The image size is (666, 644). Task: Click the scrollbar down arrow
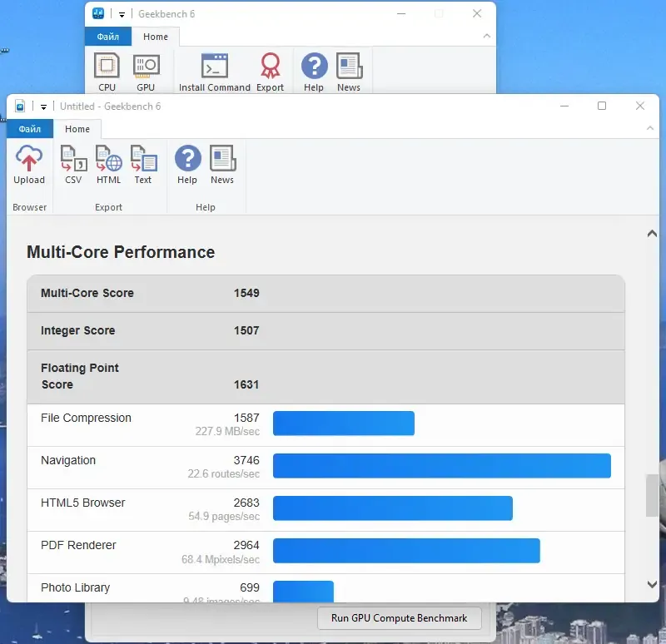(652, 585)
